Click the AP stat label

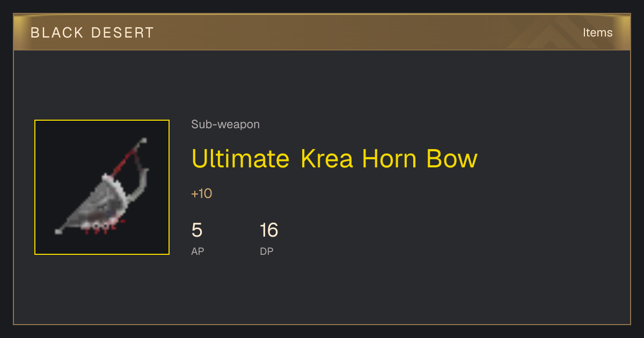pos(197,251)
